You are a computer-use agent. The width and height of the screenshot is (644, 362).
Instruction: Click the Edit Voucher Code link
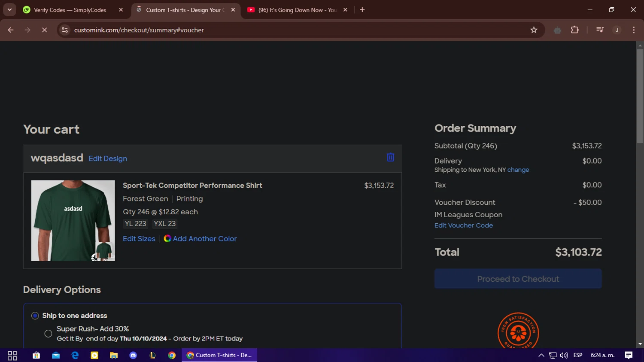pos(464,225)
